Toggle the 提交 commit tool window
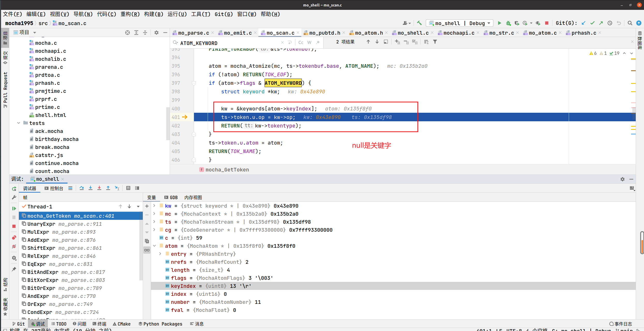This screenshot has height=331, width=644. (5, 57)
